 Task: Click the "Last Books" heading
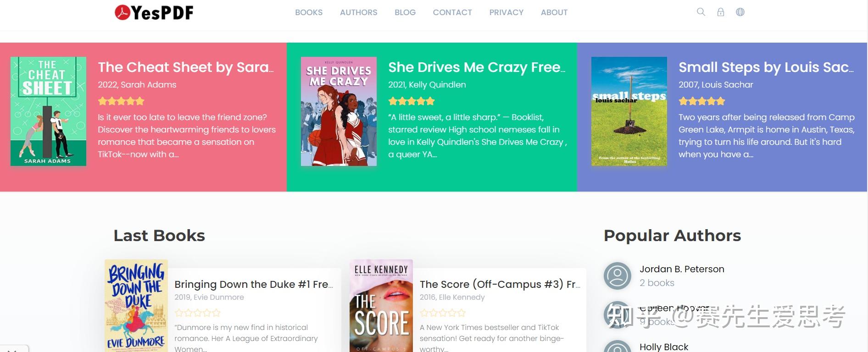(159, 236)
